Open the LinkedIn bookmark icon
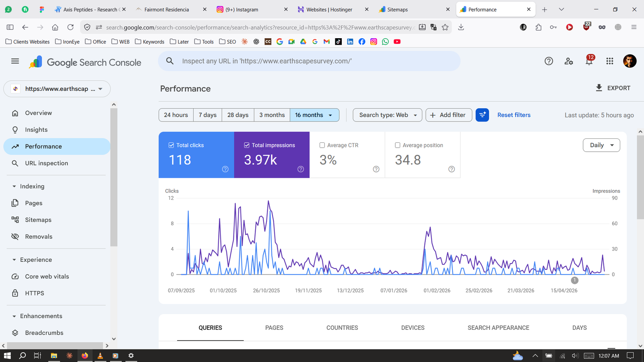The image size is (644, 362). click(350, 41)
